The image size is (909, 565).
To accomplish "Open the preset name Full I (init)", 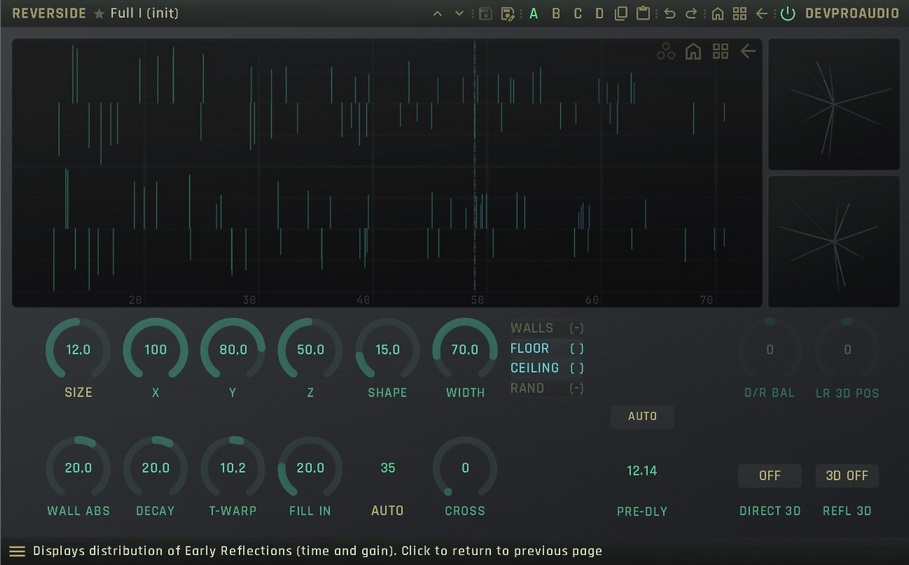I will (144, 13).
